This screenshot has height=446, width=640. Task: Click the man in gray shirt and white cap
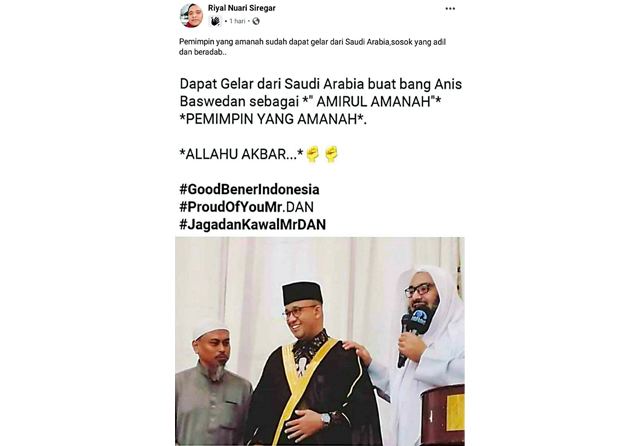point(213,382)
